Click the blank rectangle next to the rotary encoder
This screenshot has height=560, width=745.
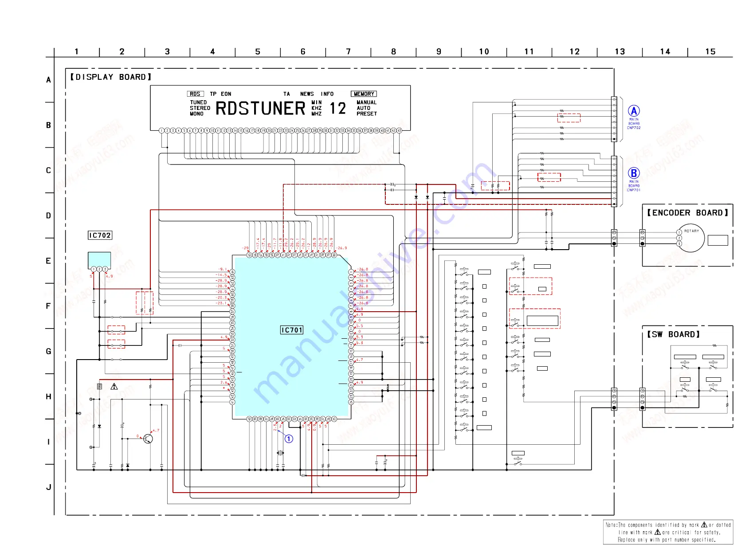coord(718,240)
